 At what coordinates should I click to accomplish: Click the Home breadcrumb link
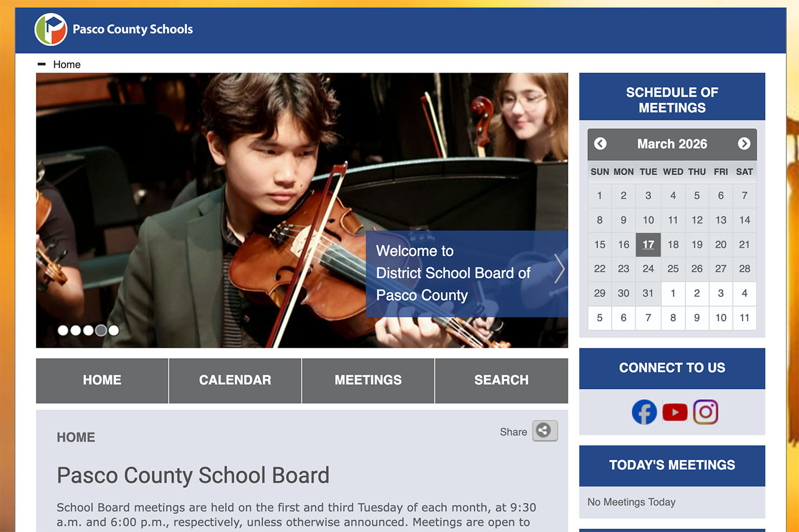pos(67,64)
